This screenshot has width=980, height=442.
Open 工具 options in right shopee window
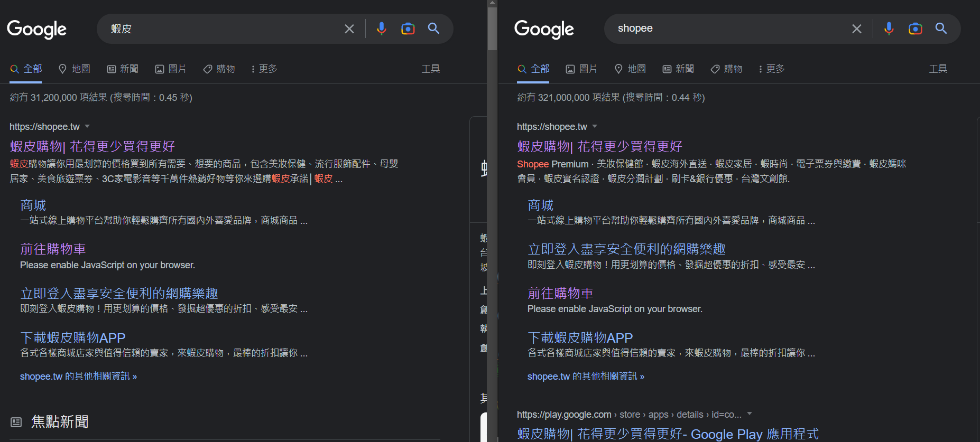click(x=938, y=69)
